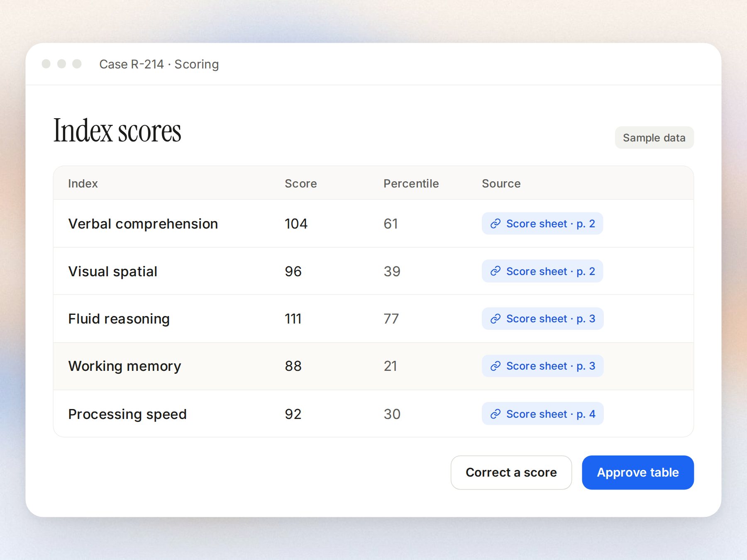
Task: Click link icon in Fluid reasoning source
Action: pyautogui.click(x=496, y=319)
